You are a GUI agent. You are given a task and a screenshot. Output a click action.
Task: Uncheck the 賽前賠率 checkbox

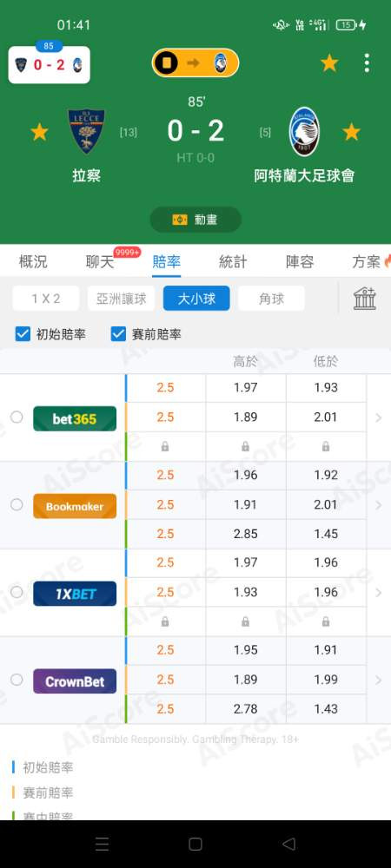tap(118, 334)
